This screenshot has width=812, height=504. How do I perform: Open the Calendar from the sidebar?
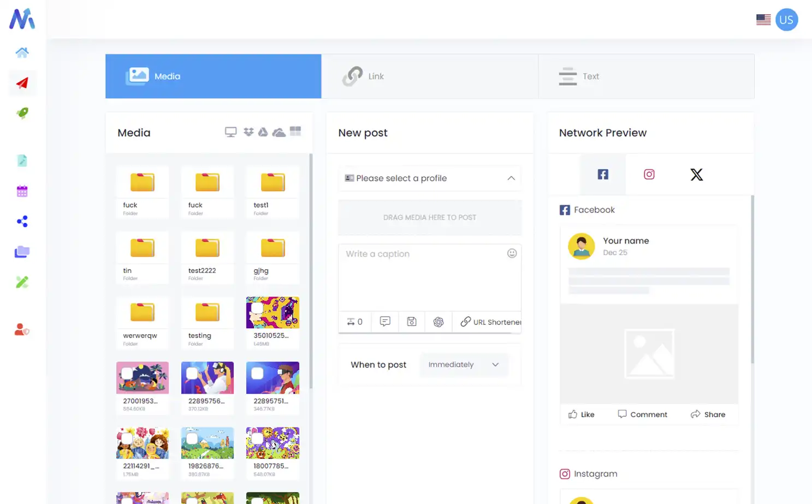point(22,191)
